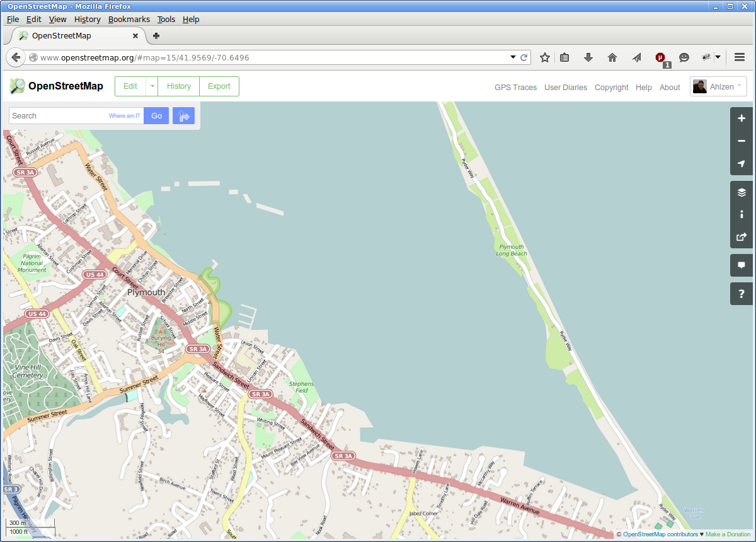The width and height of the screenshot is (756, 542).
Task: Click inside the Search input field
Action: coord(60,116)
